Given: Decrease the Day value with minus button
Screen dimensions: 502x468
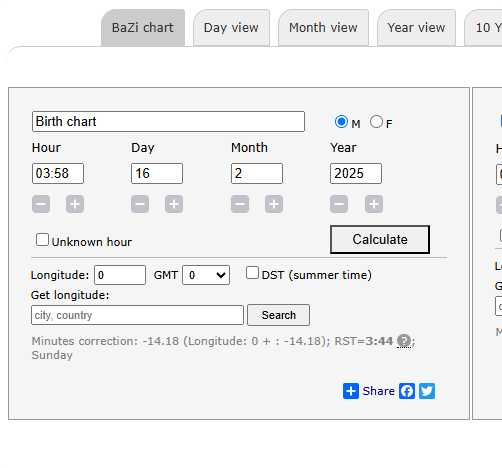Looking at the screenshot, I should point(140,204).
